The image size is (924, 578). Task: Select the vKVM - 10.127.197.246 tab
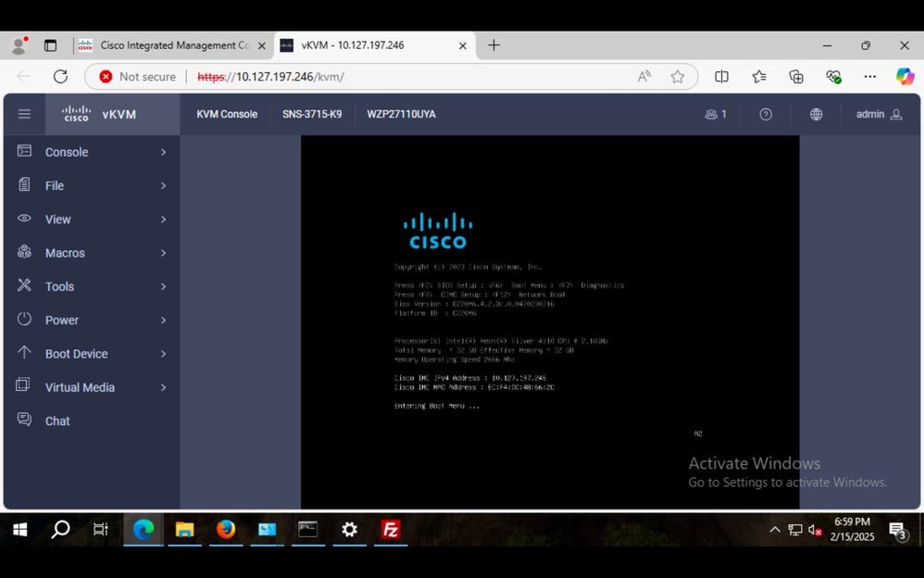(374, 45)
